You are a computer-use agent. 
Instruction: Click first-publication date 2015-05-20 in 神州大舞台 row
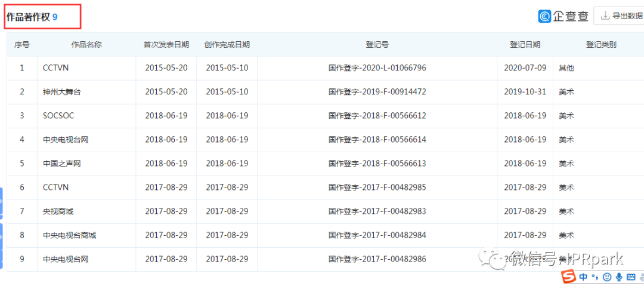[x=166, y=92]
